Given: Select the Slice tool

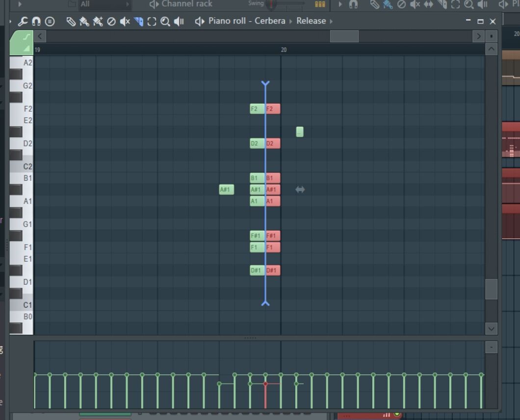Looking at the screenshot, I should (138, 22).
